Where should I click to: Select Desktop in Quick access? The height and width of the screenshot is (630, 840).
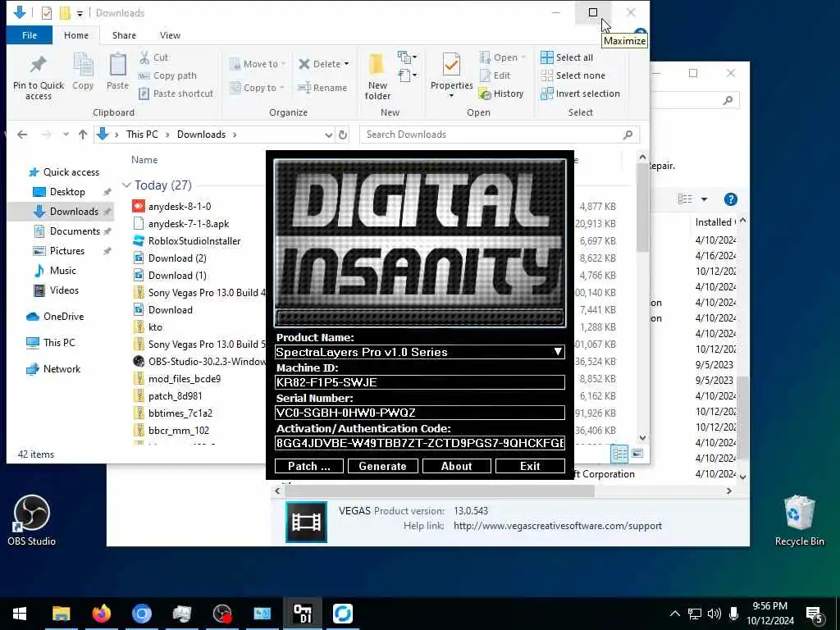click(67, 192)
